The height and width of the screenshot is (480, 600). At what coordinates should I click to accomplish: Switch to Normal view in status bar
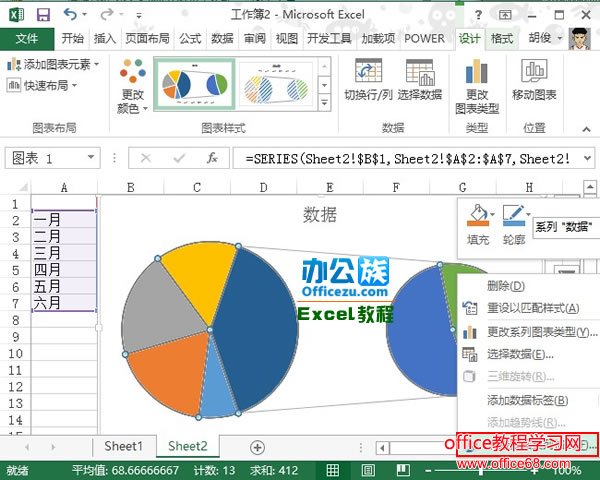[x=332, y=470]
